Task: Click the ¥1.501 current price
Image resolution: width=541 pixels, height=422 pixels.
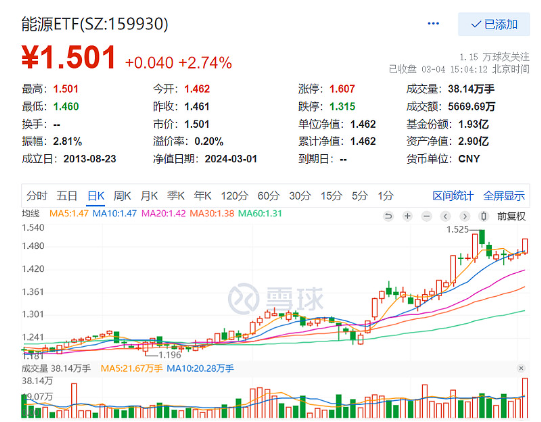Action: coord(68,57)
